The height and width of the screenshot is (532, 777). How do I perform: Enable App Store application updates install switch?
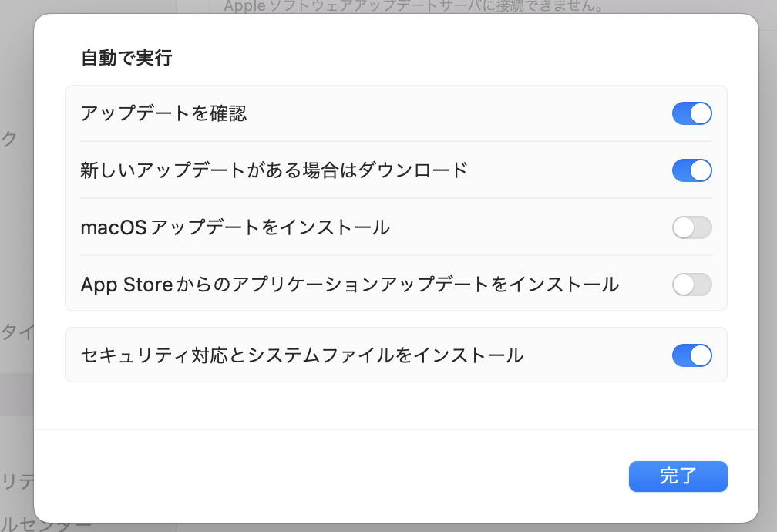point(691,285)
